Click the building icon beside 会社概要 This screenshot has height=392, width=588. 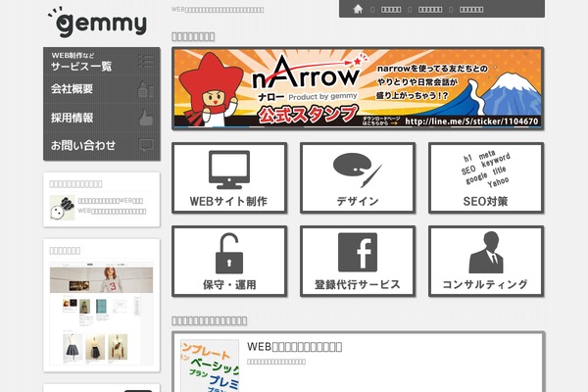(x=145, y=89)
